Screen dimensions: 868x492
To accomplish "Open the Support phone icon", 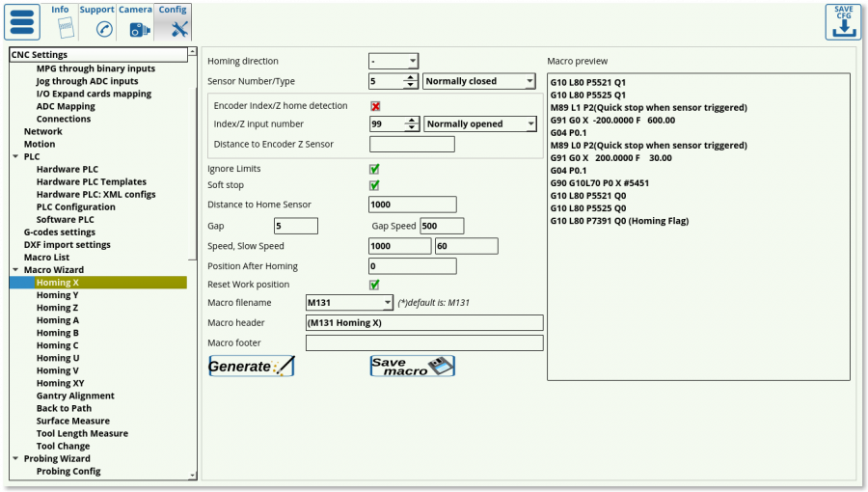I will 96,28.
